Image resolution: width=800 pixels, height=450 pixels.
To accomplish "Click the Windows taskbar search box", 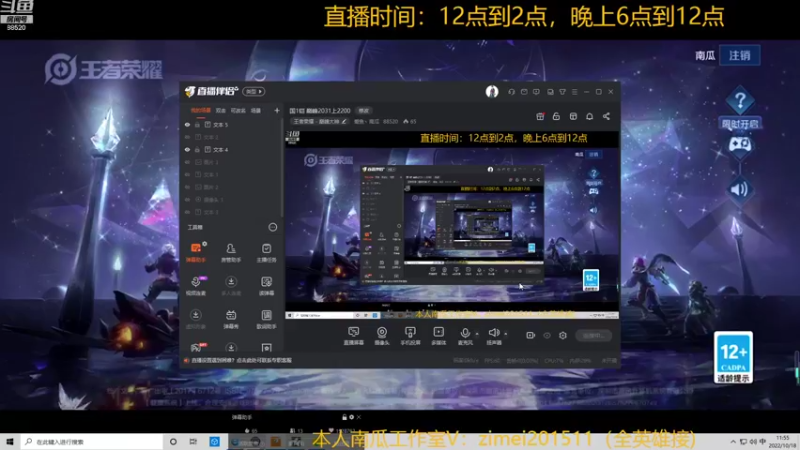I will [x=92, y=442].
